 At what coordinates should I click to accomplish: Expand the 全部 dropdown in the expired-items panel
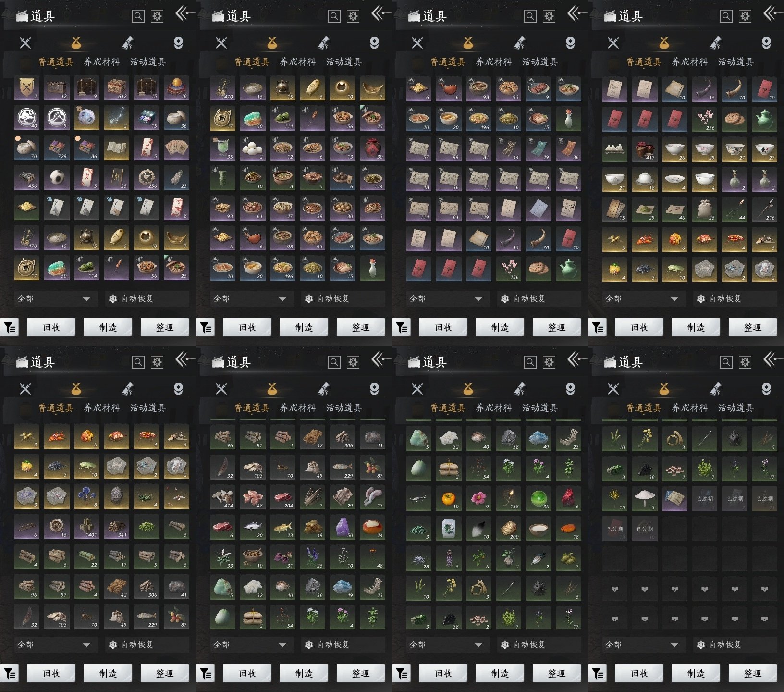pyautogui.click(x=641, y=645)
